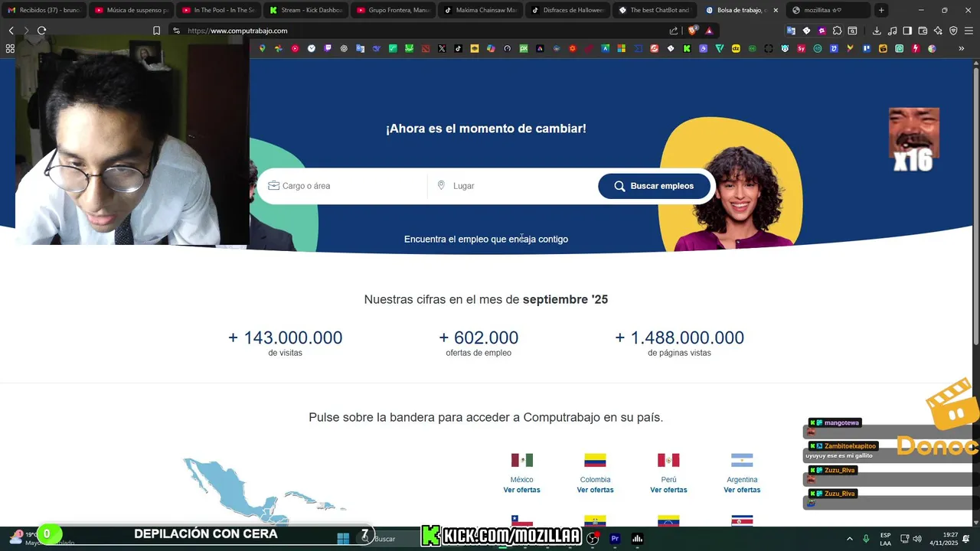
Task: Open site settings icon beside the URL
Action: 176,31
